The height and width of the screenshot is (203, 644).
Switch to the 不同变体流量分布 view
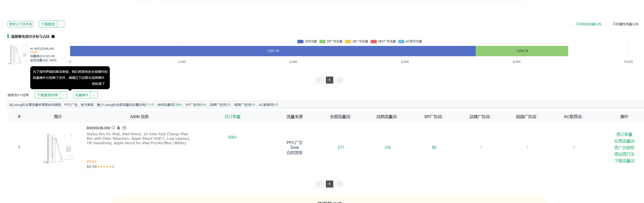pos(588,24)
